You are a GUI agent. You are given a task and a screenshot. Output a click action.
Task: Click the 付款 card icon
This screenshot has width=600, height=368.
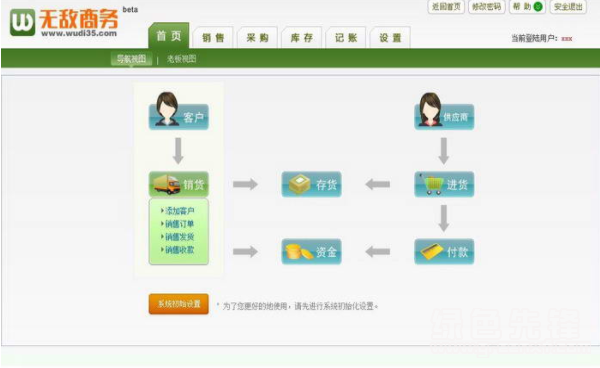point(444,252)
